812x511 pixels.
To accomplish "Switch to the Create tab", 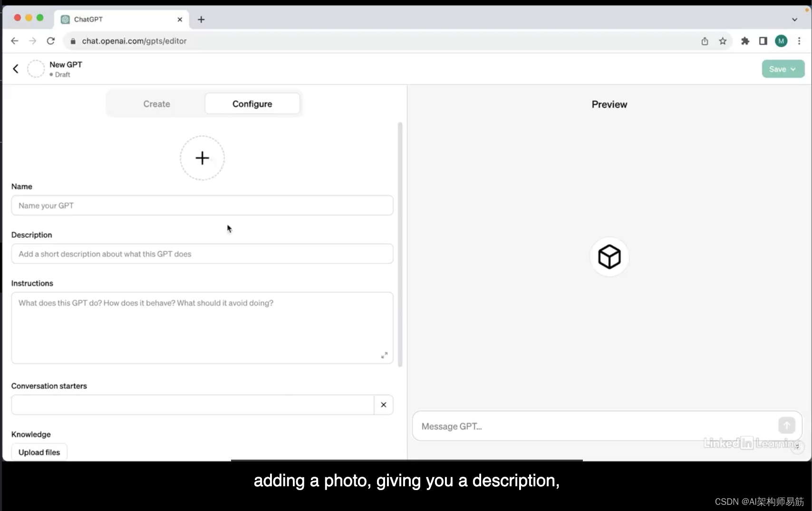I will [x=156, y=104].
